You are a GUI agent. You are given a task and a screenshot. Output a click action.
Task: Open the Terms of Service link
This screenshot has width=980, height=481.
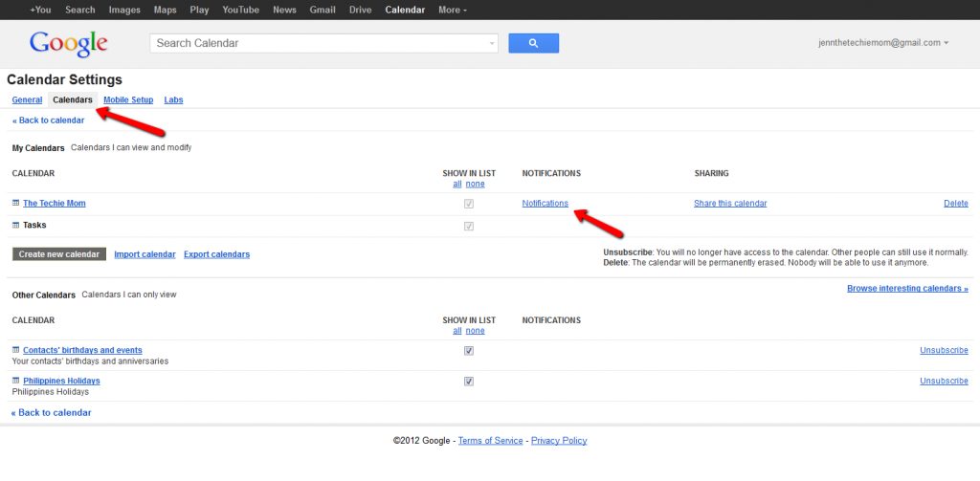[491, 441]
